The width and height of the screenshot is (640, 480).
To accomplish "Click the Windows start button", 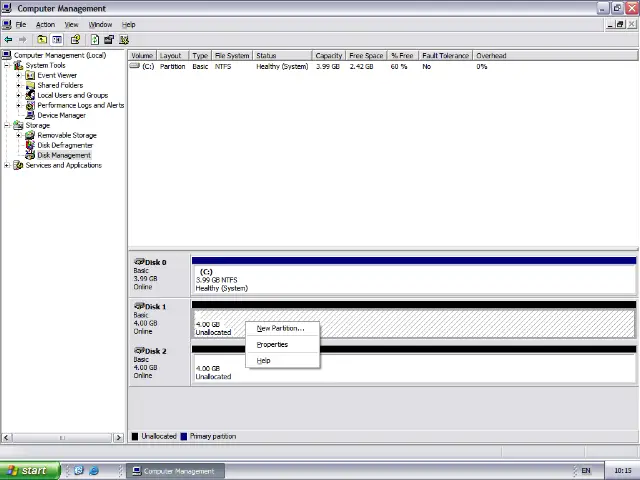I will click(30, 471).
